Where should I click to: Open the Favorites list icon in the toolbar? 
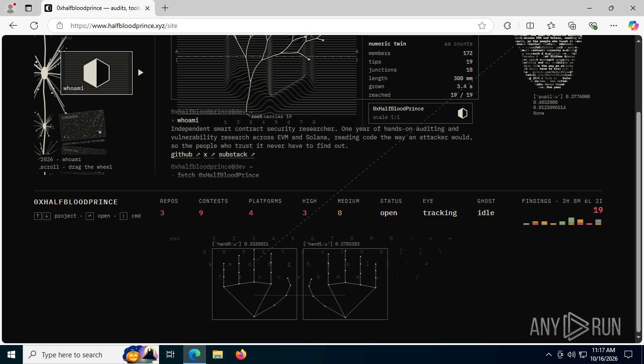tap(551, 26)
